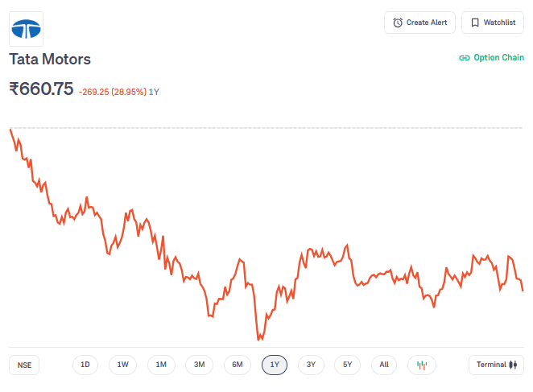
Task: Select the active 1Y range
Action: point(275,365)
